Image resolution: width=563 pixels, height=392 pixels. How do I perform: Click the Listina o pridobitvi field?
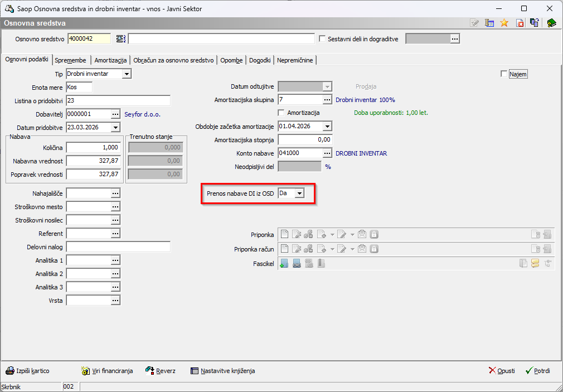(119, 100)
